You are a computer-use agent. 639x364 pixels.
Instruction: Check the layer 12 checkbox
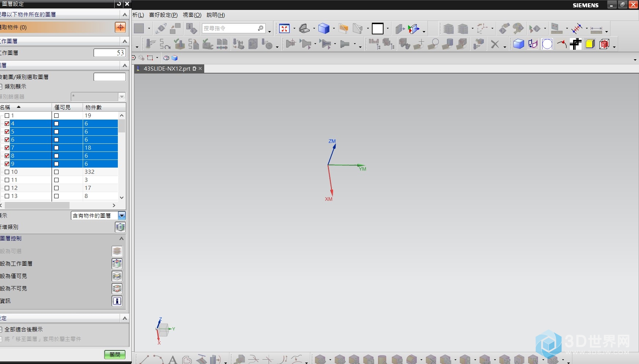7,188
